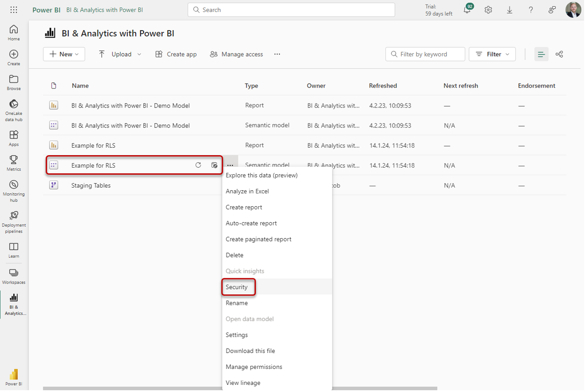Choose Analyze in Excel menu option
585x392 pixels.
point(247,191)
